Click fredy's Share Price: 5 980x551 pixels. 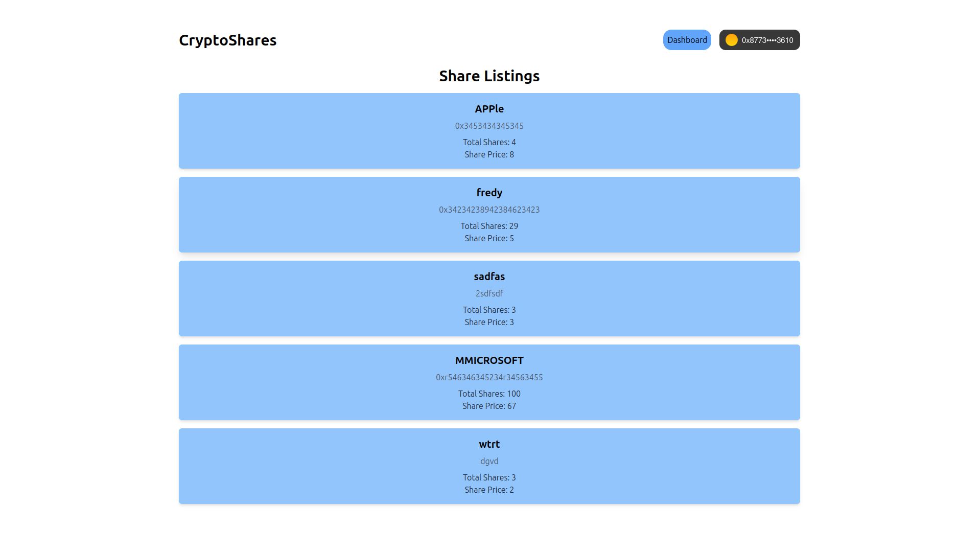click(x=489, y=238)
